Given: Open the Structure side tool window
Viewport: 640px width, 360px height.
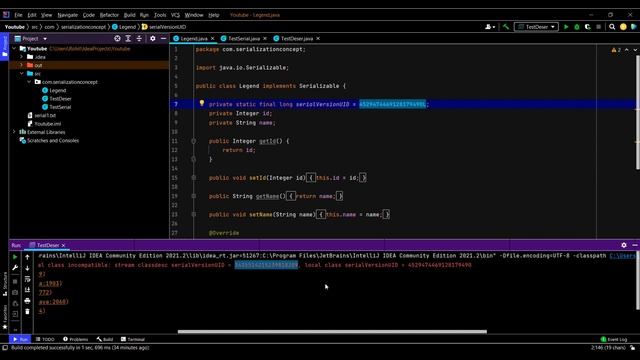Looking at the screenshot, I should click(4, 283).
